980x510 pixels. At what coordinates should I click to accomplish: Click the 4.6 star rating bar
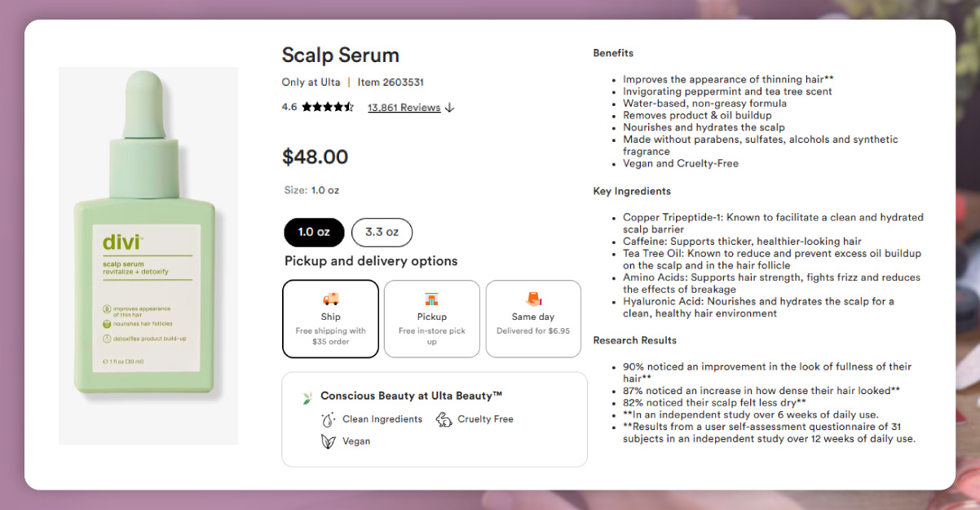[x=318, y=106]
